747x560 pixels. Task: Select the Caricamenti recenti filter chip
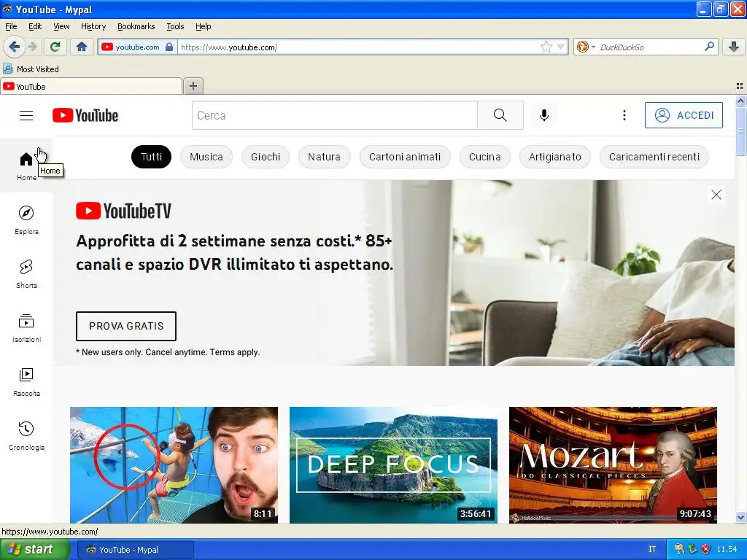click(654, 157)
